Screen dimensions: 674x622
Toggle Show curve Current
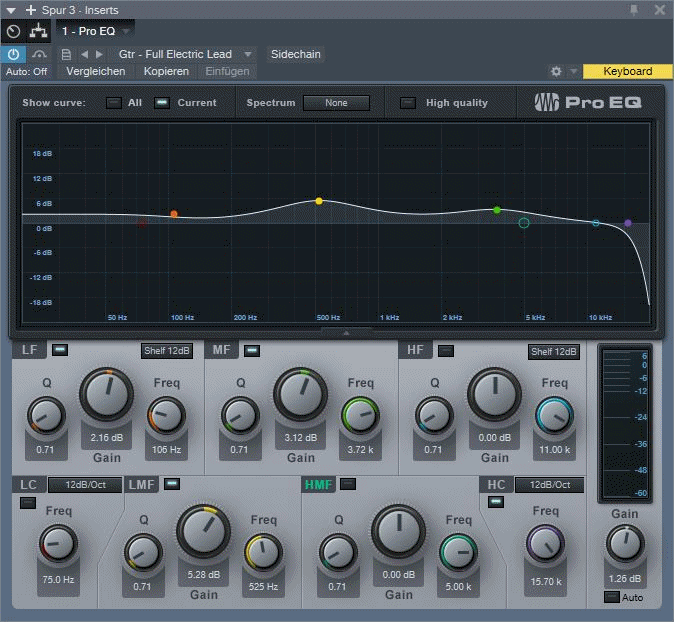pos(162,103)
